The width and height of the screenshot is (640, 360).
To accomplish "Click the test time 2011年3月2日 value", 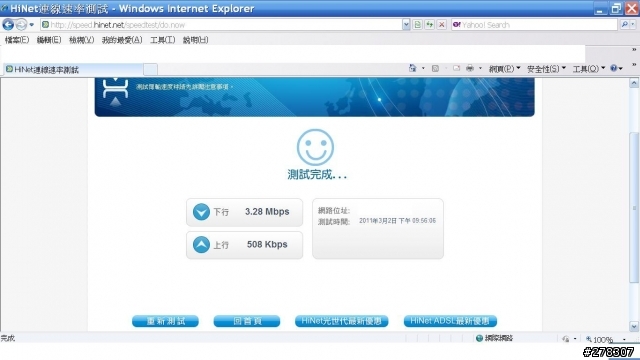I will click(397, 221).
